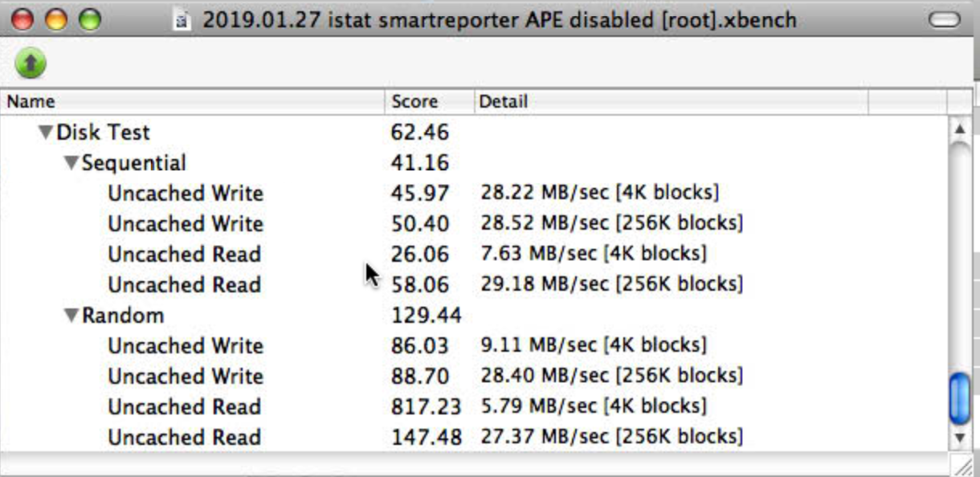Click the green zoom window button
The height and width of the screenshot is (477, 980).
[x=89, y=20]
